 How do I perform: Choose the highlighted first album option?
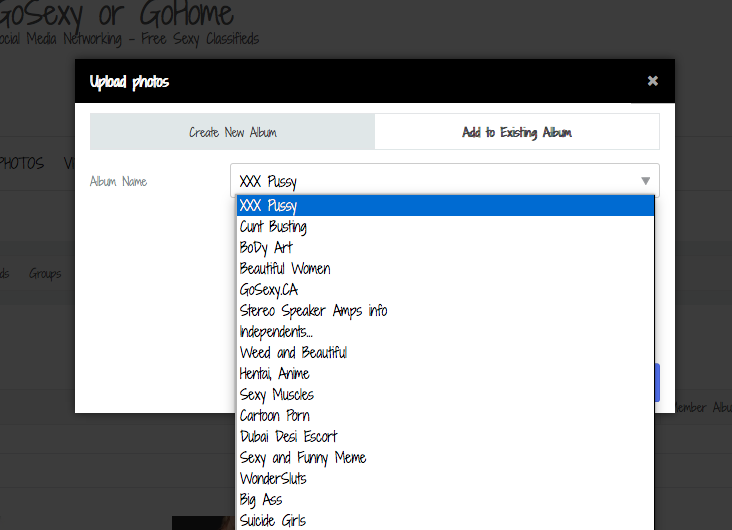(445, 205)
